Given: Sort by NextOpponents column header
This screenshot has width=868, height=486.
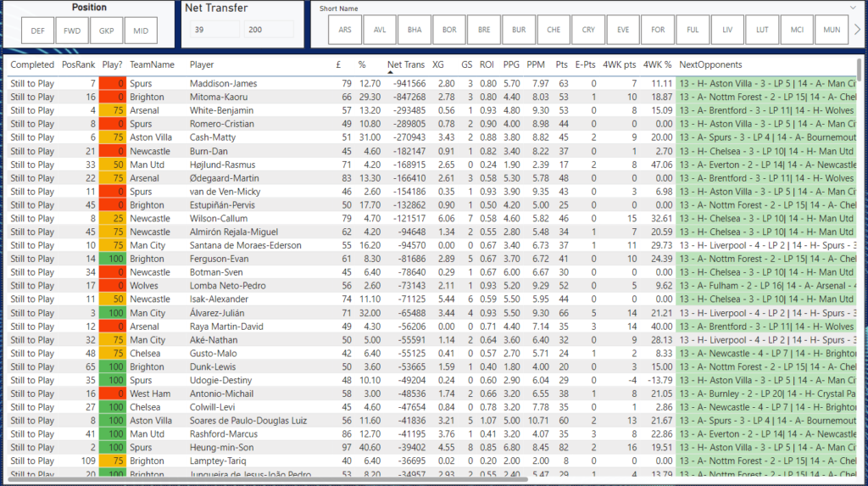Looking at the screenshot, I should 710,64.
